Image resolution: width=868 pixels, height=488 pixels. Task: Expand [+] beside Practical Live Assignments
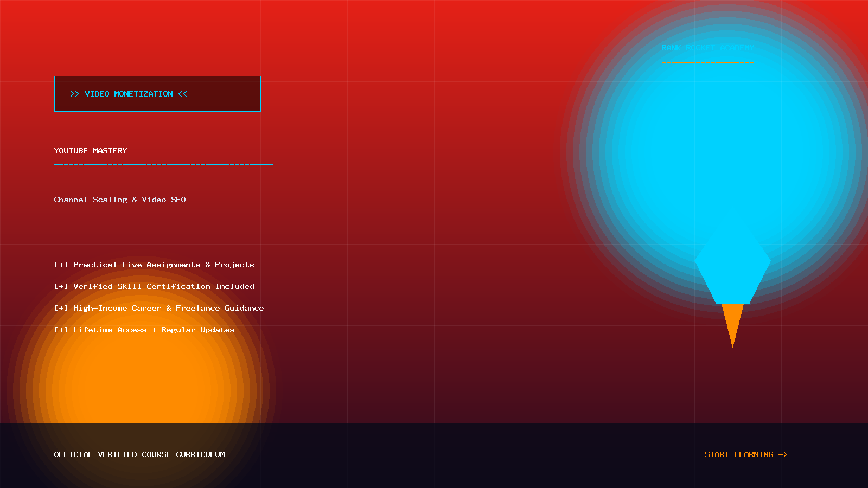pyautogui.click(x=61, y=265)
